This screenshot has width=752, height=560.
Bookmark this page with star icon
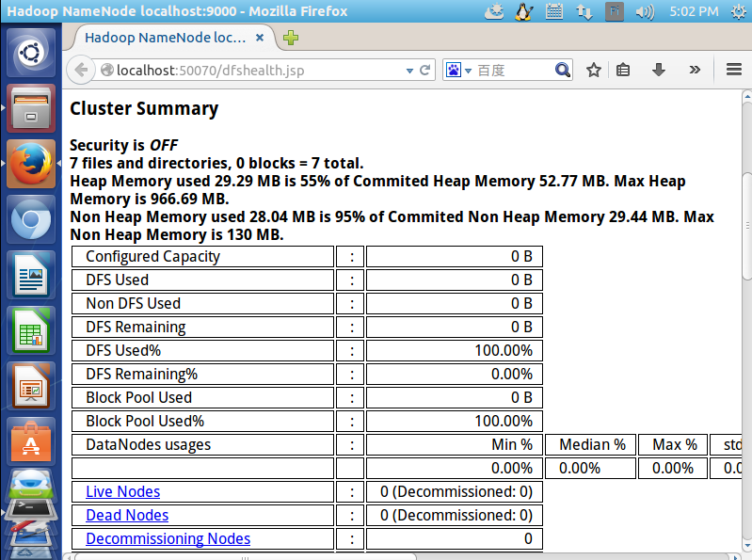[x=594, y=70]
